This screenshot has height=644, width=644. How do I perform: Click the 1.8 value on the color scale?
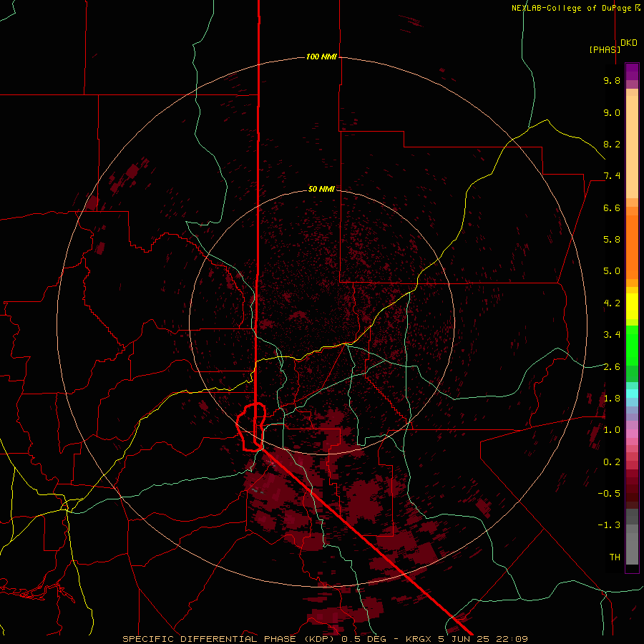(612, 398)
